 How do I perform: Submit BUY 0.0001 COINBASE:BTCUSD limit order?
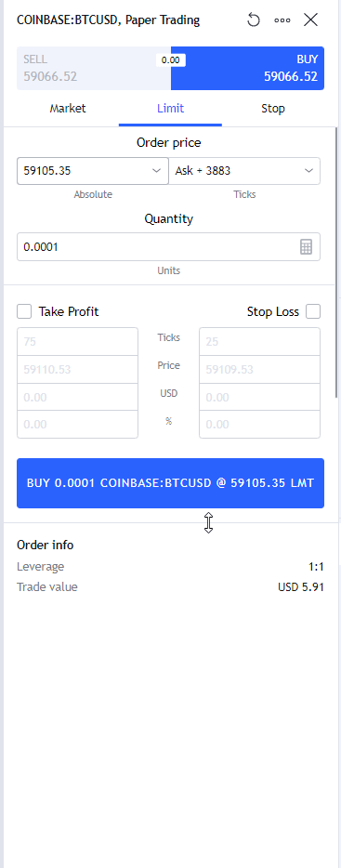tap(171, 482)
